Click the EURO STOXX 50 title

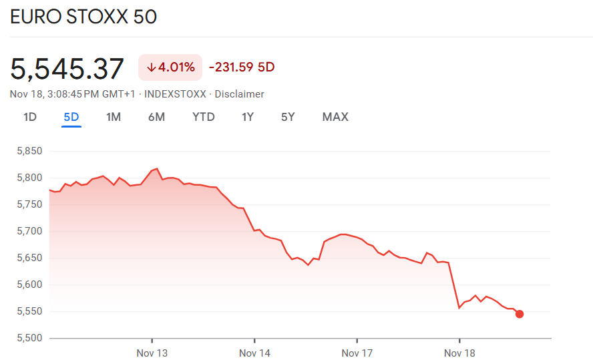(x=83, y=17)
